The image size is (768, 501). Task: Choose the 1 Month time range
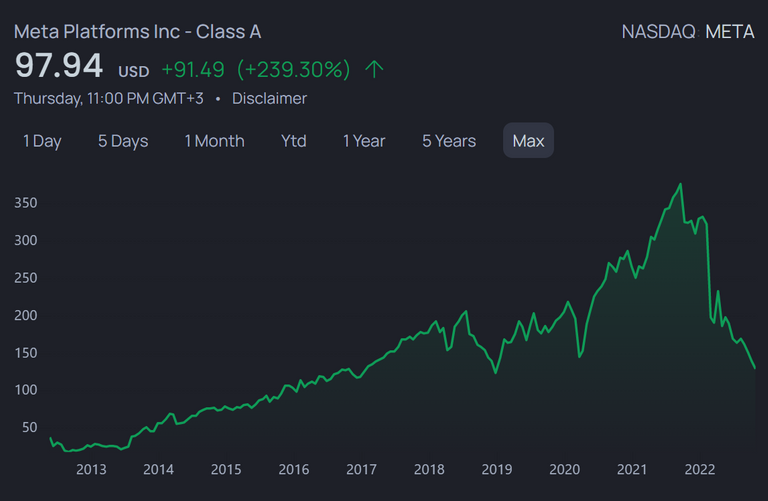click(x=215, y=141)
